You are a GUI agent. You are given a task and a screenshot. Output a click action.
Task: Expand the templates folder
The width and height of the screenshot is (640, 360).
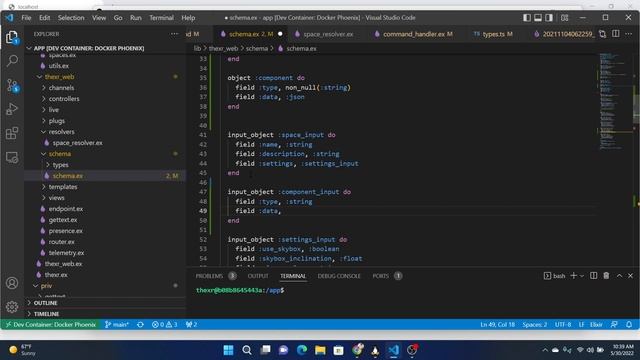coord(44,187)
